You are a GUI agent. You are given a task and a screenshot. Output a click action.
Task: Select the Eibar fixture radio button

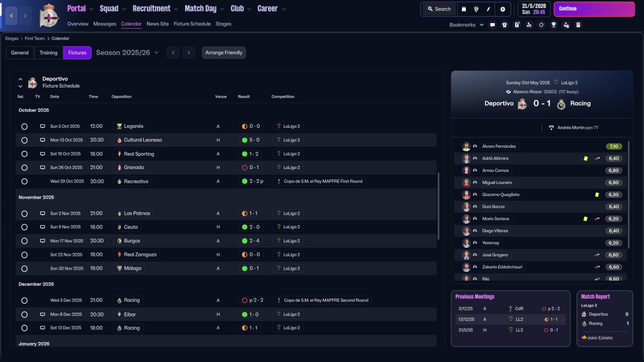pos(24,314)
